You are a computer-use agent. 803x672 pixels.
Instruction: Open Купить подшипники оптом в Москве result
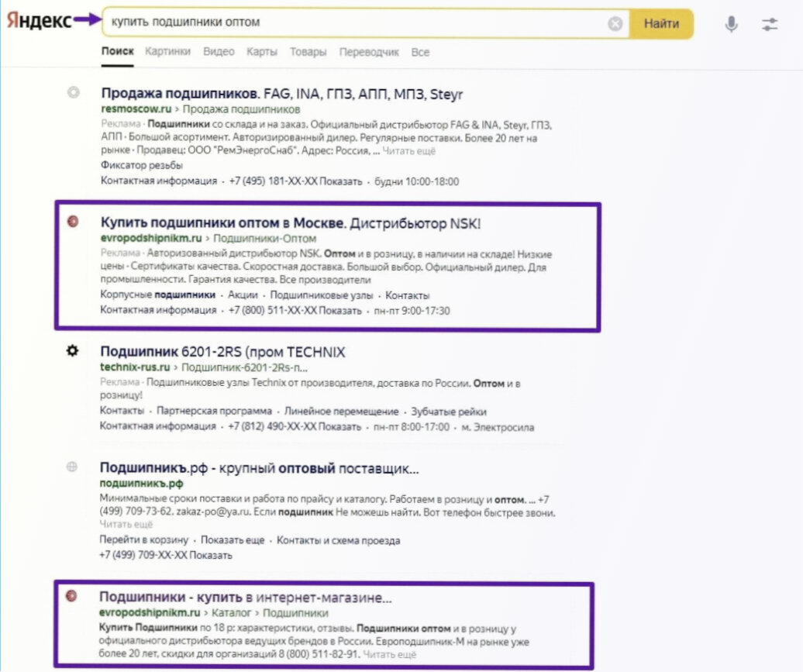291,222
